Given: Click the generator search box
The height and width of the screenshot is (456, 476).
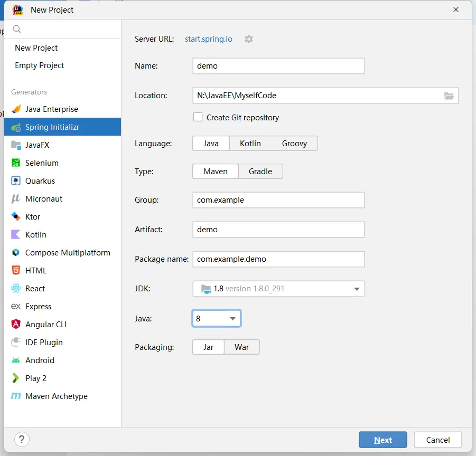Looking at the screenshot, I should (x=62, y=29).
